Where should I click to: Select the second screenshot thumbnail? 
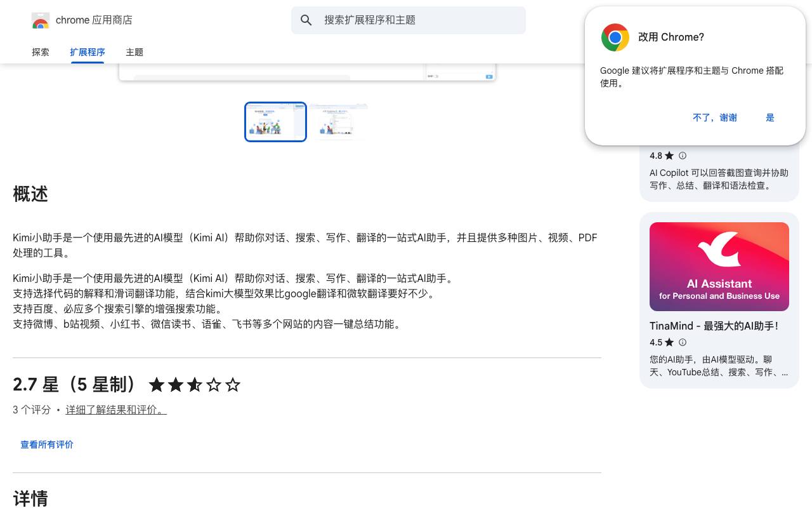(x=338, y=122)
